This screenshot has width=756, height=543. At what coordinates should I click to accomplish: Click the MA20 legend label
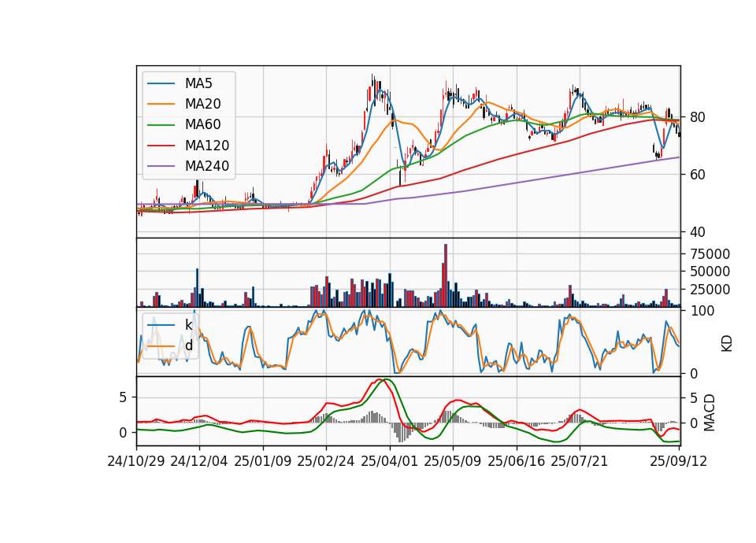click(202, 104)
